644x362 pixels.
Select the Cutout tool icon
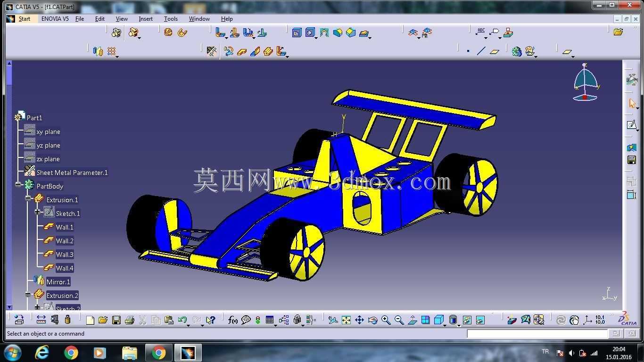(297, 33)
